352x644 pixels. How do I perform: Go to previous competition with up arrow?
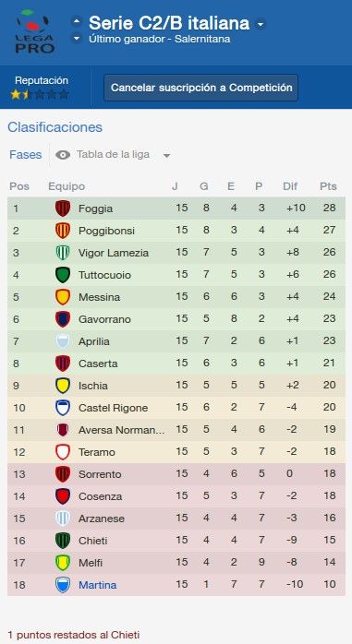(77, 21)
